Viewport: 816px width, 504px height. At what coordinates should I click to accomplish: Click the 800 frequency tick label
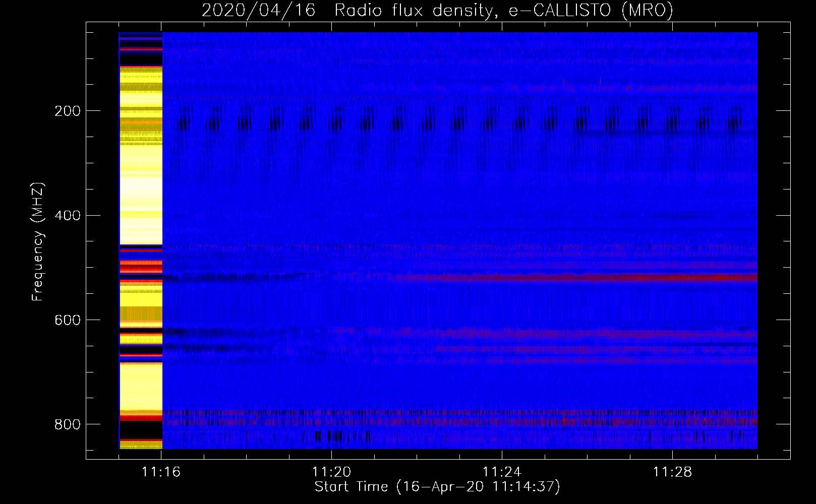coord(68,424)
